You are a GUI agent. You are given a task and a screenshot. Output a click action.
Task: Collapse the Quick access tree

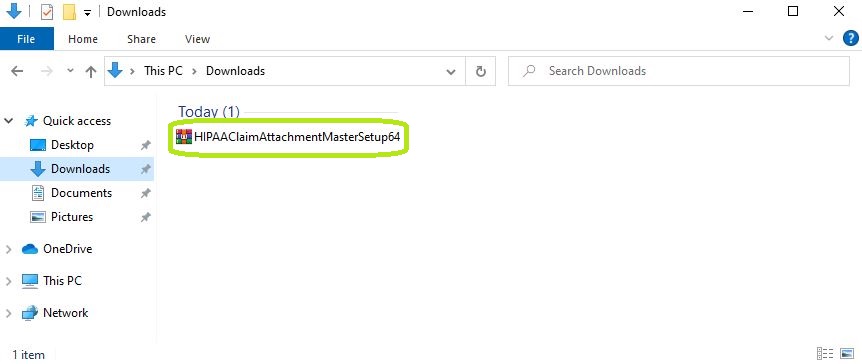[9, 121]
